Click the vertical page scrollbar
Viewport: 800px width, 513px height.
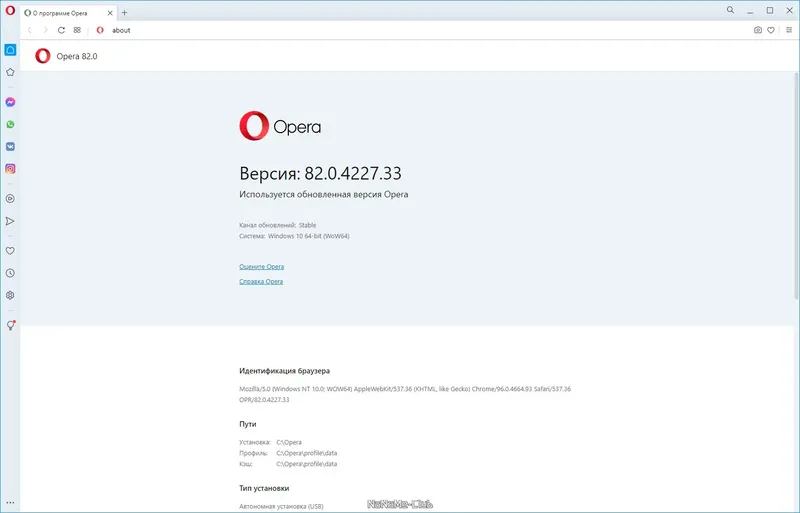pyautogui.click(x=796, y=185)
